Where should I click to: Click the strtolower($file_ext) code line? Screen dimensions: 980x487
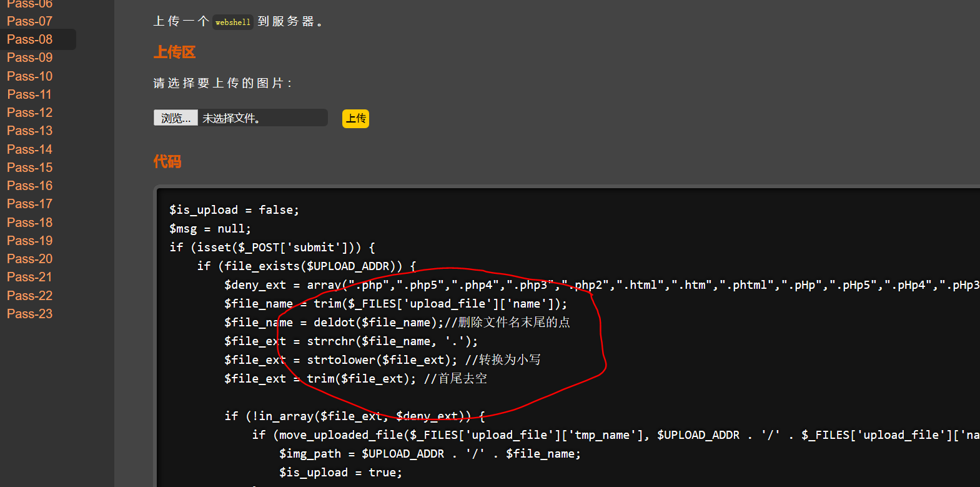(382, 360)
